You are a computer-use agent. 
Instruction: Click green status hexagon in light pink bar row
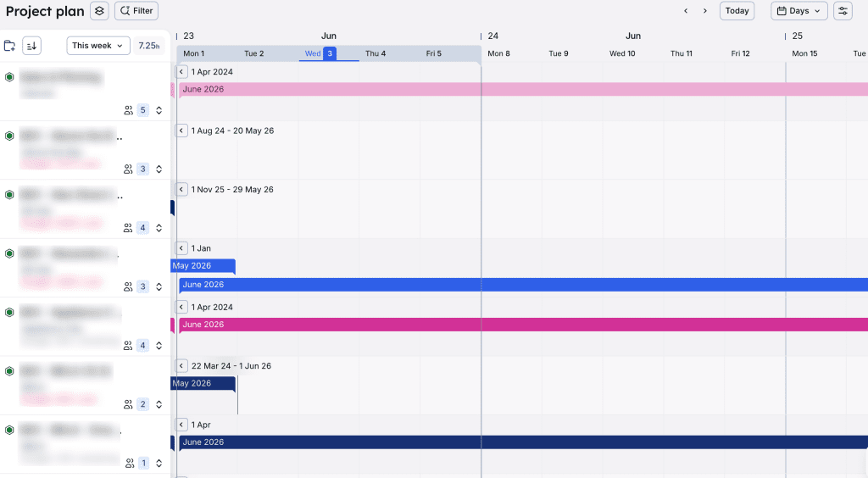click(x=9, y=77)
